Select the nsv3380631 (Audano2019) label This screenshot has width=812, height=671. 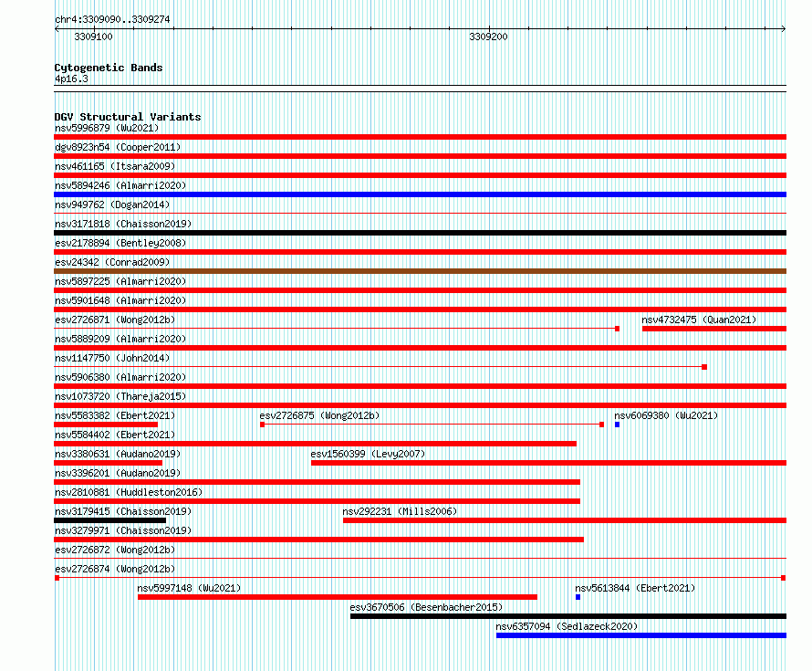(118, 454)
